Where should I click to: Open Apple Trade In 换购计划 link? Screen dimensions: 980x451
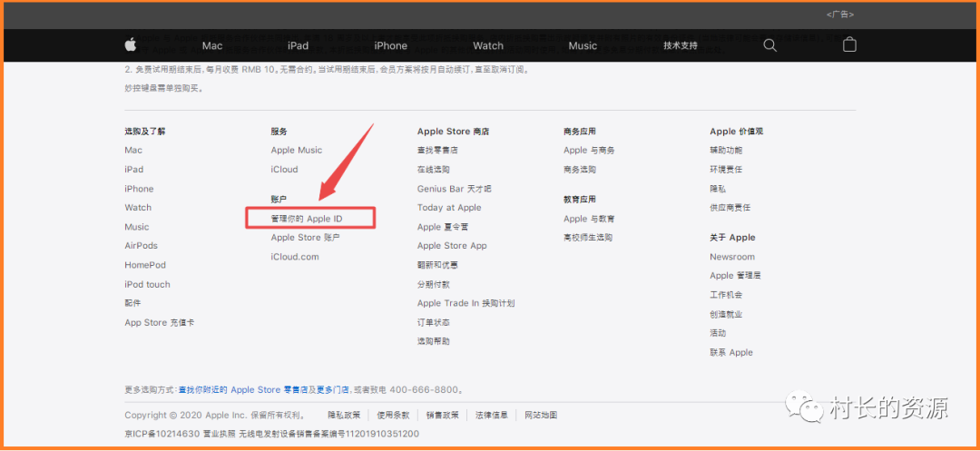point(466,303)
